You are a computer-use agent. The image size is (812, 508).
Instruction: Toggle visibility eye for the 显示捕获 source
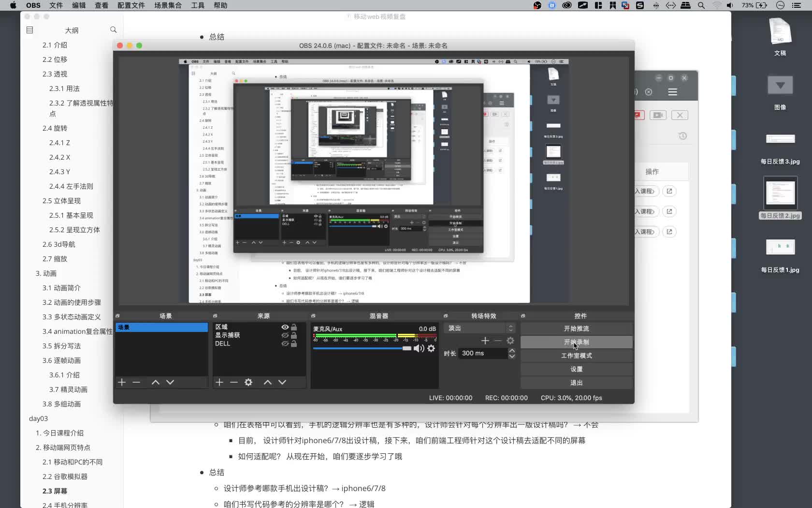285,335
